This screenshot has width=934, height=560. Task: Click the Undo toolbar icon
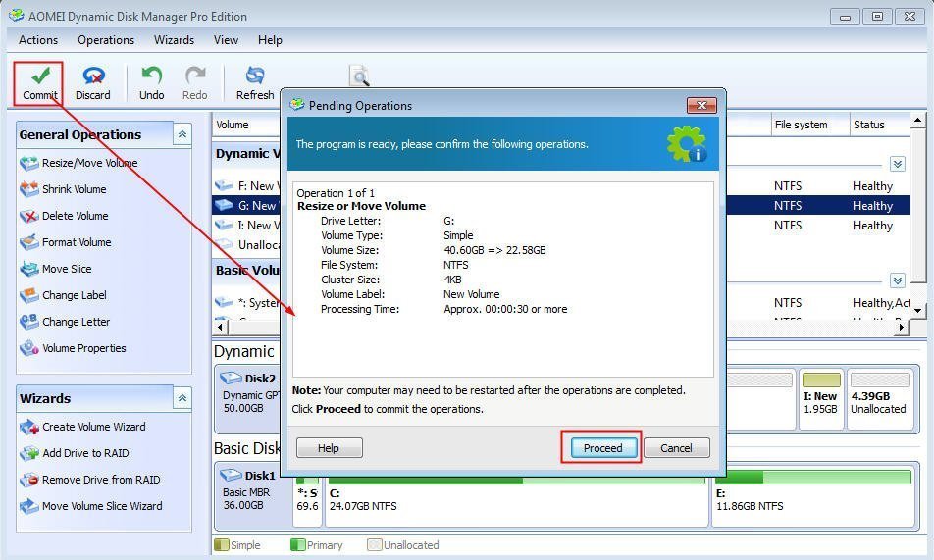(151, 83)
